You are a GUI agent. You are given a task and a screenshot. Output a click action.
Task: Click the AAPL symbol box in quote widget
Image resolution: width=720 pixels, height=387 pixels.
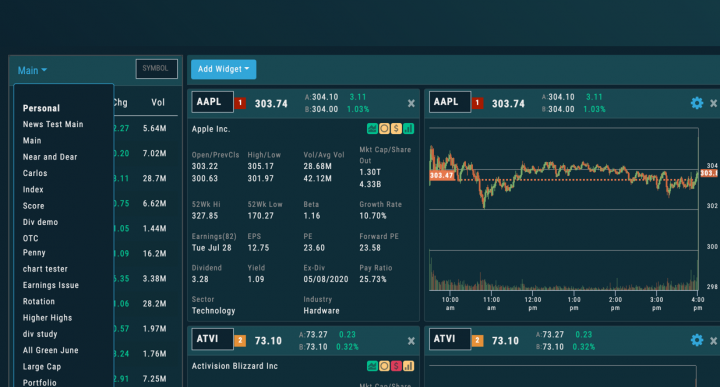point(213,102)
